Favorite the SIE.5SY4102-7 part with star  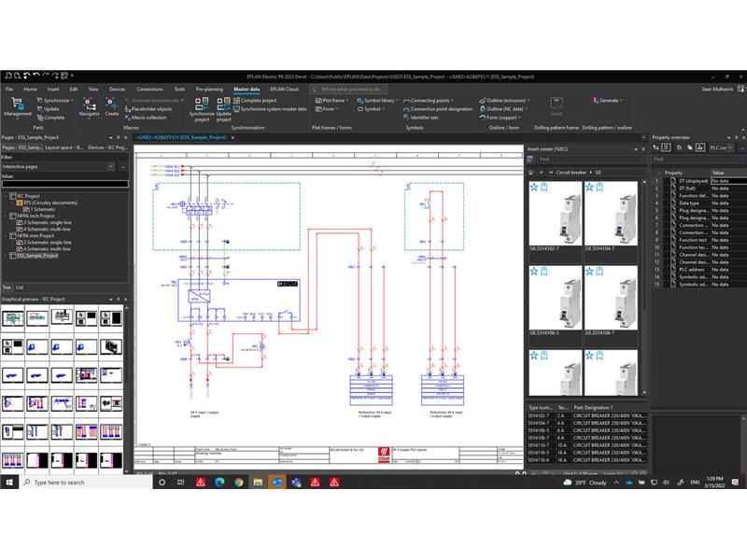click(x=534, y=188)
